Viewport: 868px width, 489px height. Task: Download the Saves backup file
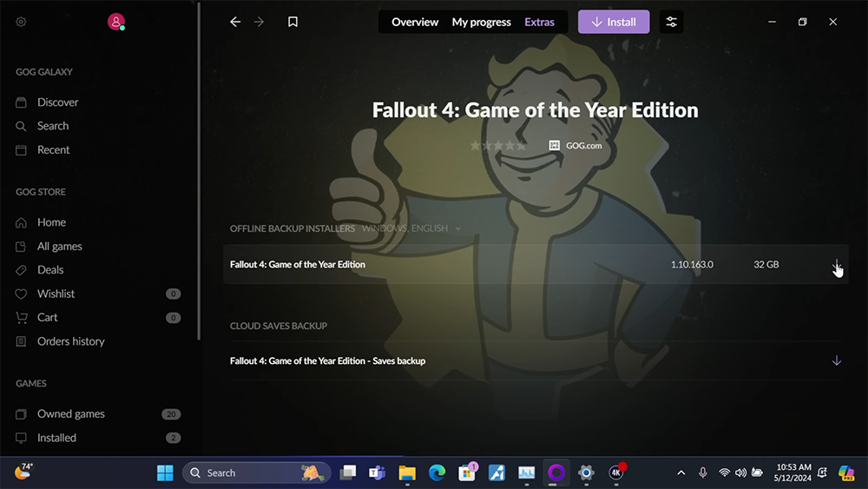click(837, 361)
